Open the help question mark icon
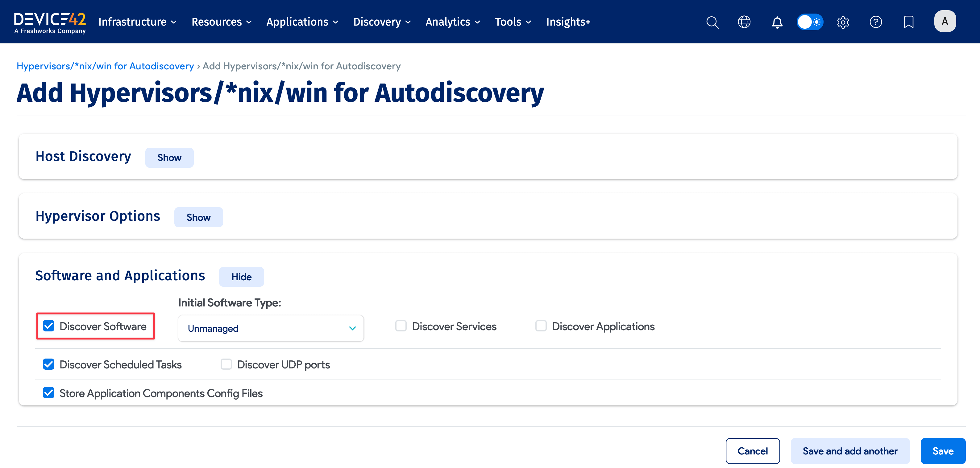980x468 pixels. click(x=876, y=22)
